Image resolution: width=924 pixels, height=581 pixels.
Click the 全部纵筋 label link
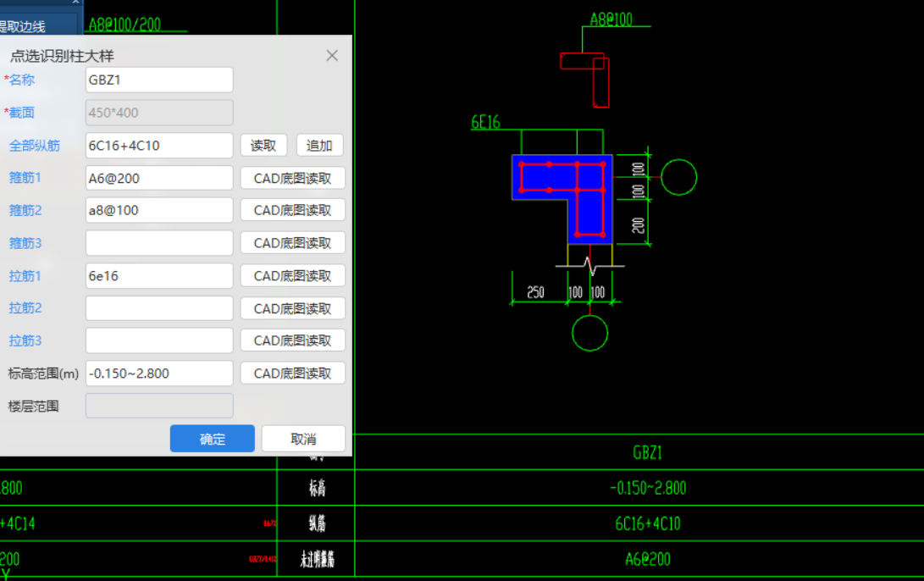coord(34,146)
